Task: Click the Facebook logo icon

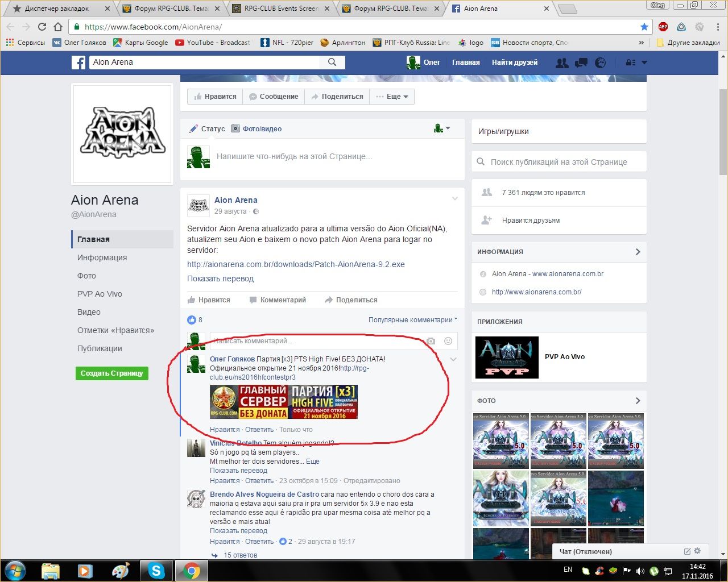Action: coord(78,63)
